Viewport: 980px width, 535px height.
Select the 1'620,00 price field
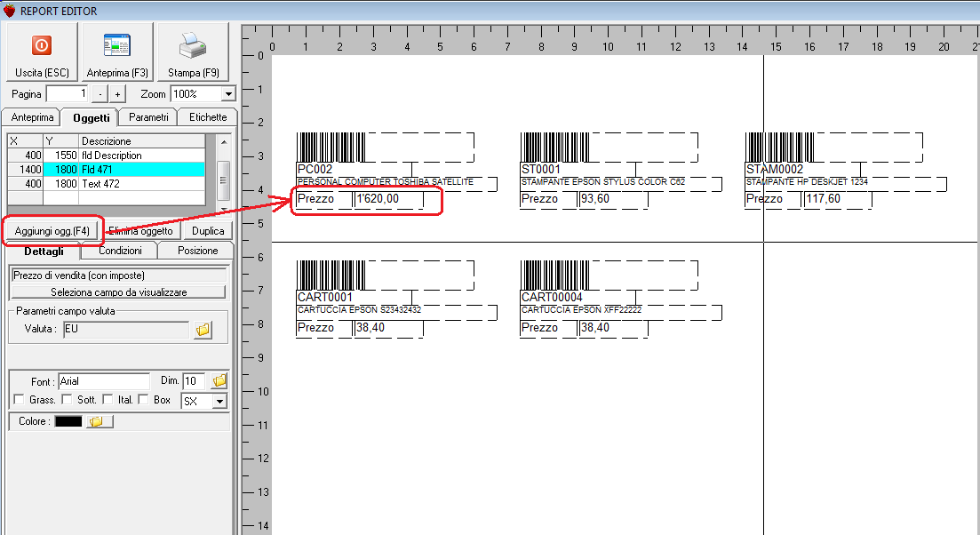(378, 199)
